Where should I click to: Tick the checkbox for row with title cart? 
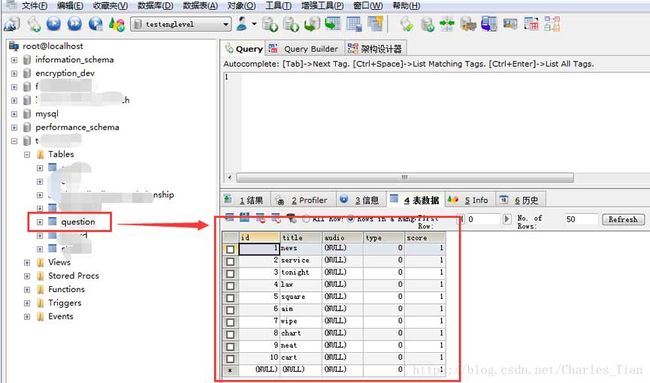[230, 359]
